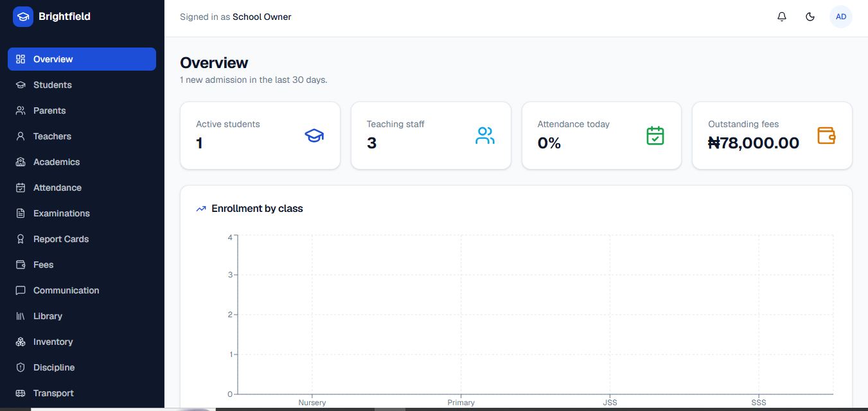Select Transport in the sidebar
This screenshot has width=868, height=411.
pyautogui.click(x=82, y=393)
